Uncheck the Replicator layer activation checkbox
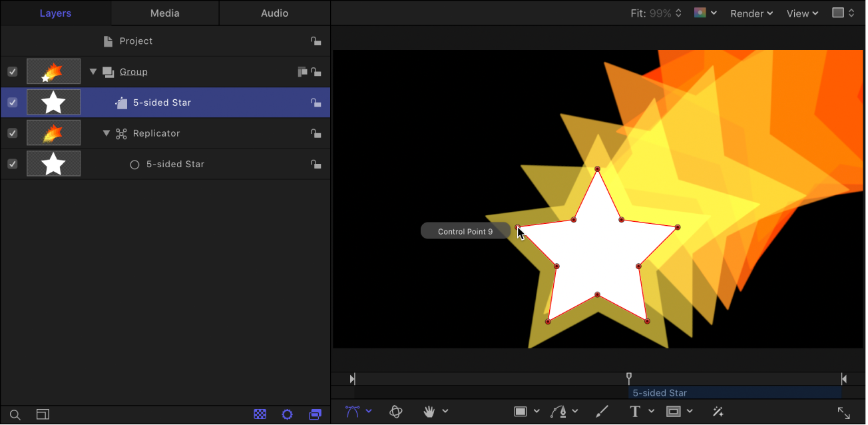 click(x=12, y=133)
